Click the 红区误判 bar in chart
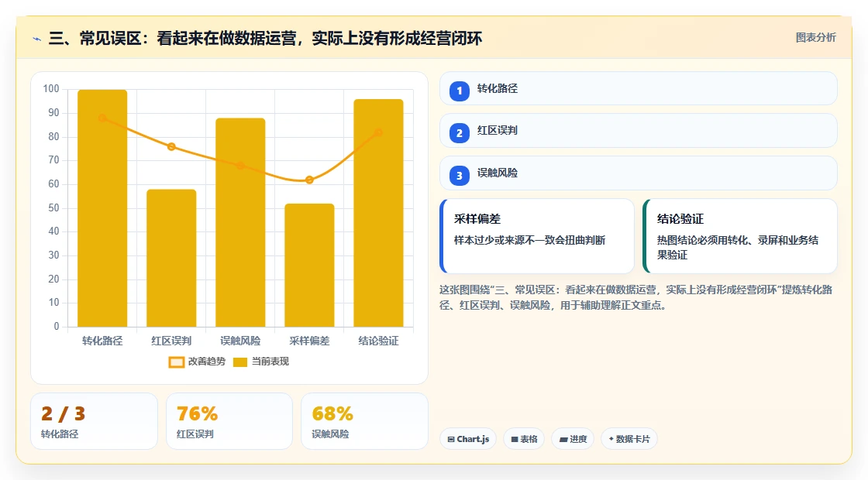Screen dimensions: 868x480 coord(171,259)
